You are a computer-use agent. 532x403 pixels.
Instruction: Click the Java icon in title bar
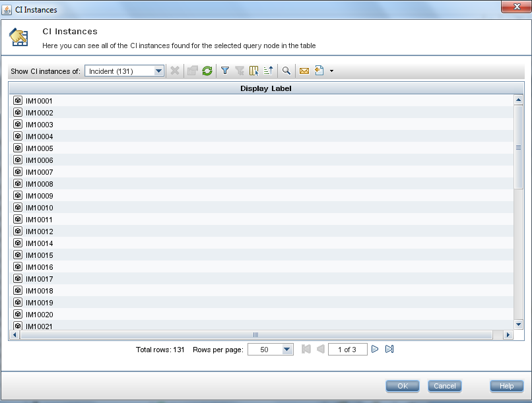tap(7, 10)
